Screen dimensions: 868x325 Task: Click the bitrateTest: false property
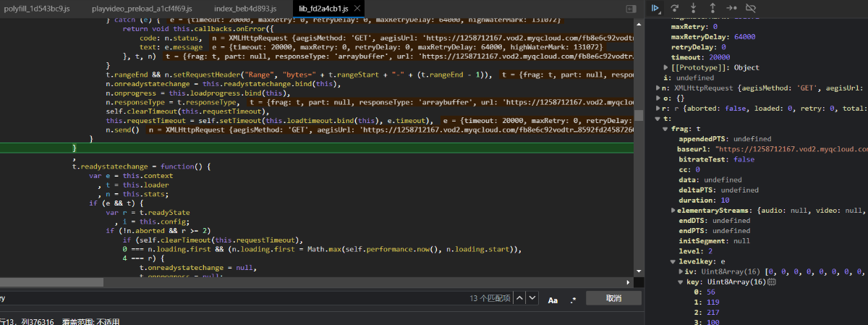(x=715, y=159)
